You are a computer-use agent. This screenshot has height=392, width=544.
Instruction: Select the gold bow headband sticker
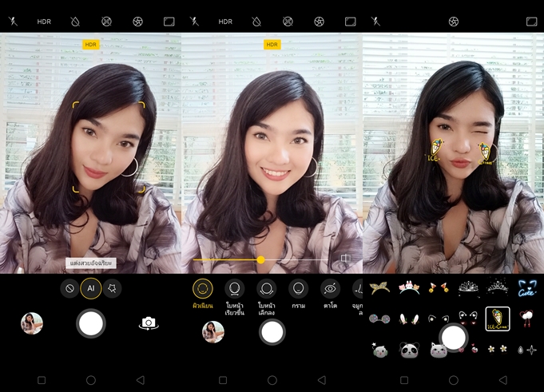pyautogui.click(x=379, y=287)
